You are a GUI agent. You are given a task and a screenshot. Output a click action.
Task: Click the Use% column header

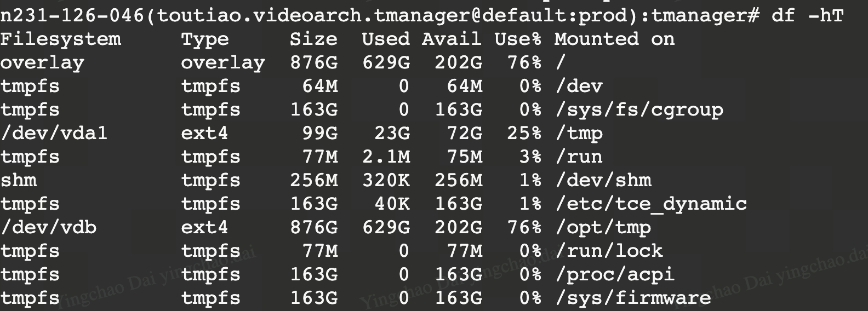point(517,39)
